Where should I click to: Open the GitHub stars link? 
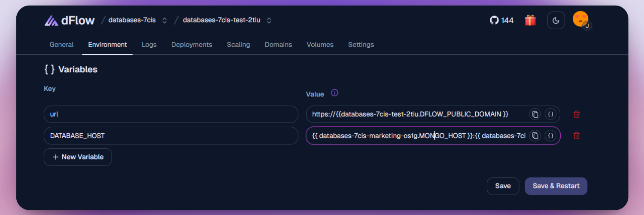tap(501, 20)
